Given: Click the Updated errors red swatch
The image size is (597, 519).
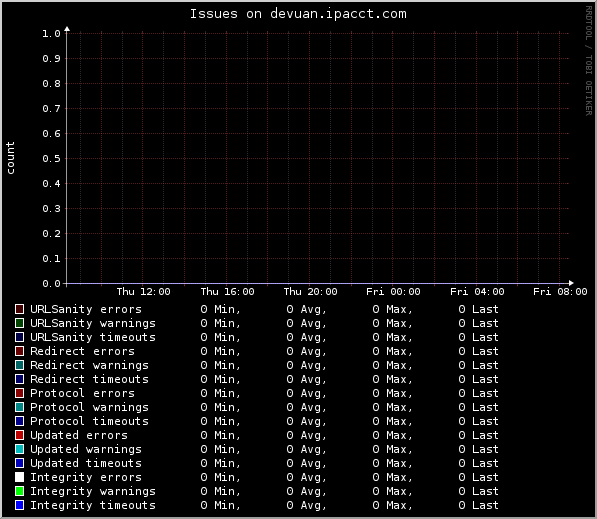Looking at the screenshot, I should click(19, 435).
